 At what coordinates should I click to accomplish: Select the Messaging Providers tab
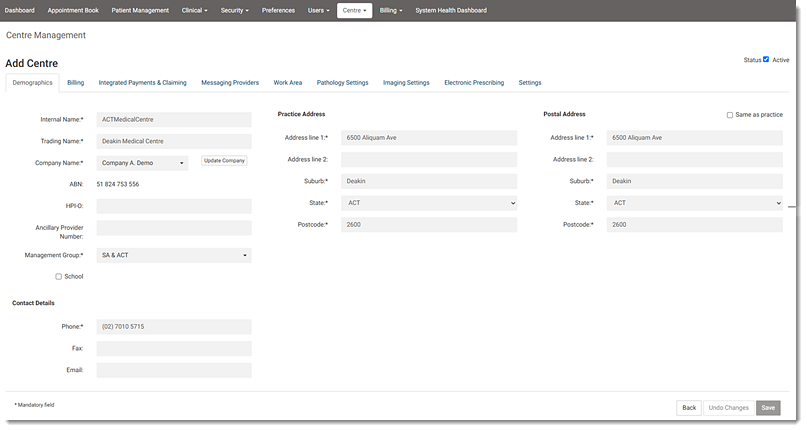click(x=230, y=83)
